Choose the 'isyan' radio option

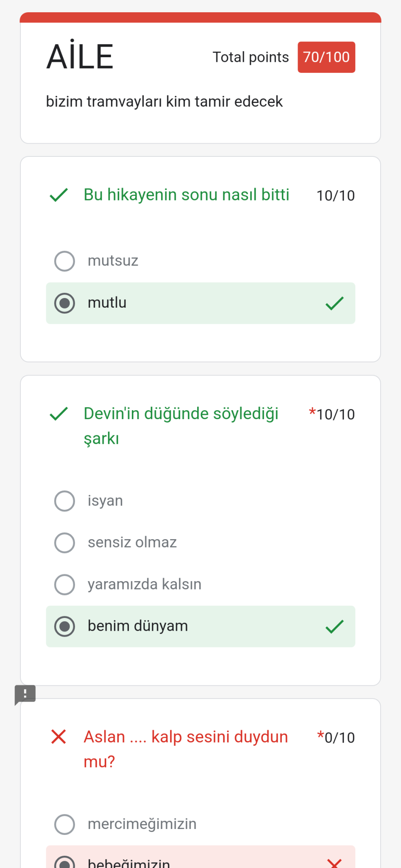tap(64, 501)
